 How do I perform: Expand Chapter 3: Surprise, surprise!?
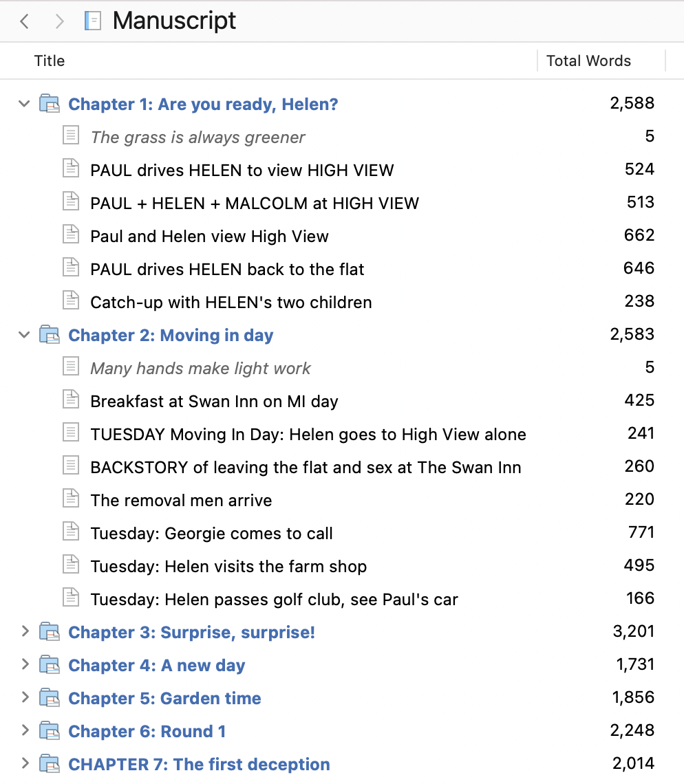25,631
